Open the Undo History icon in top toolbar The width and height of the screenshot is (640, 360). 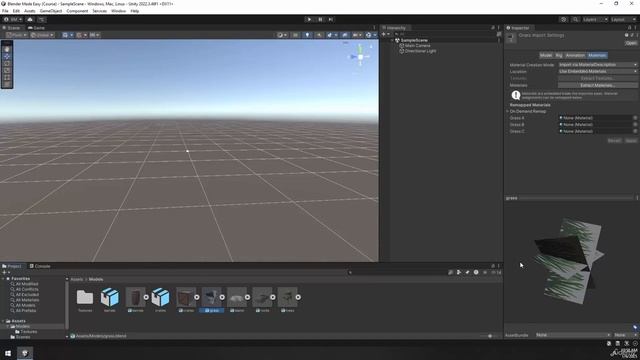pos(564,19)
